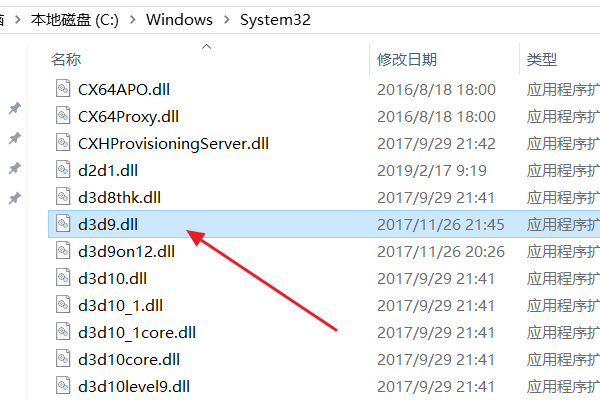Screen dimensions: 600x400
Task: Click the System32 breadcrumb segment
Action: click(x=274, y=20)
